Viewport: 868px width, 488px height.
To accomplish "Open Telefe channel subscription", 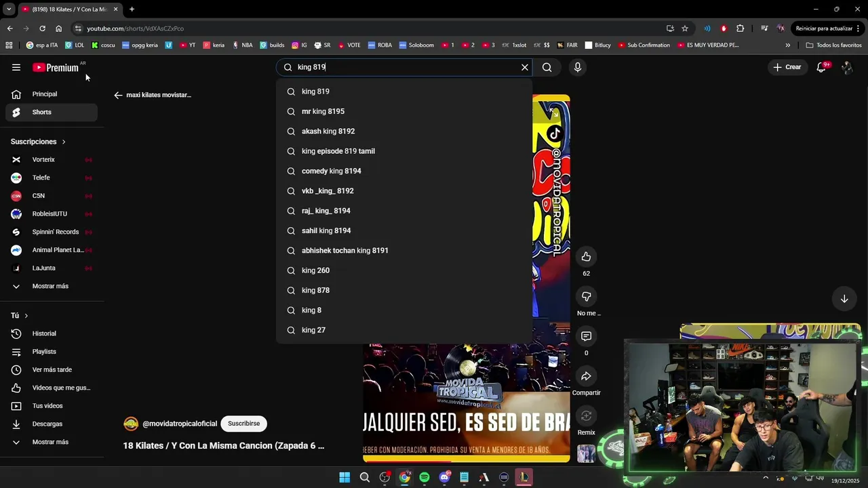I will point(52,178).
